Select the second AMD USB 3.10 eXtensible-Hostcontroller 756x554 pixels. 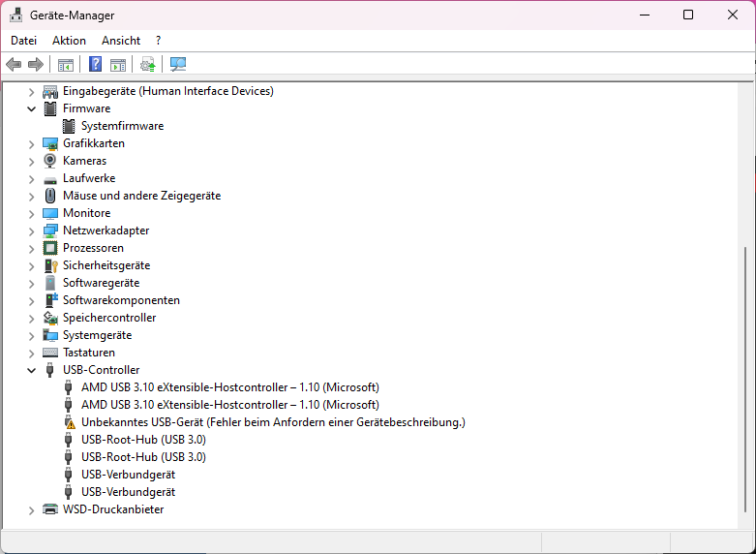230,405
